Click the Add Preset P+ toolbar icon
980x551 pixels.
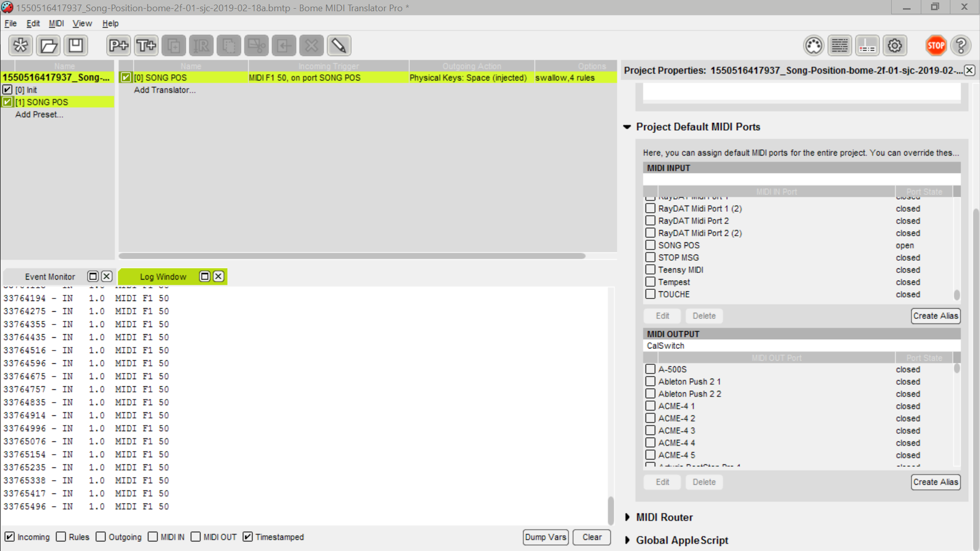[118, 46]
